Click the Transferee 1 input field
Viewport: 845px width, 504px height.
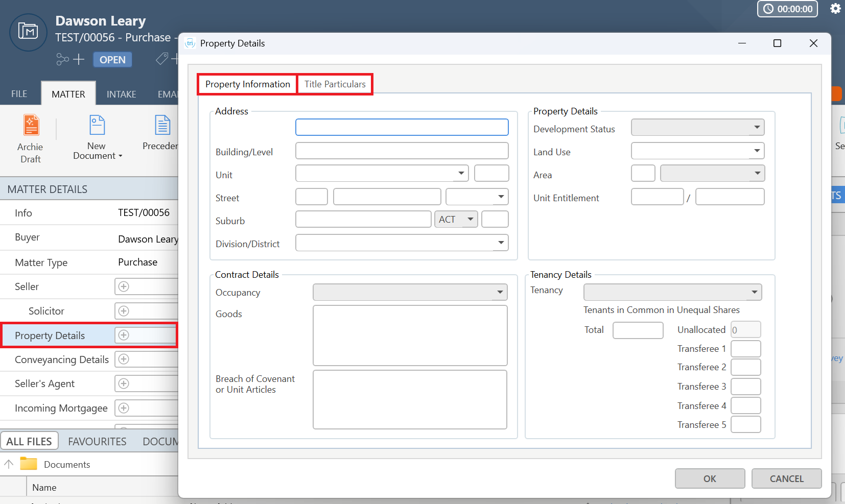tap(746, 349)
